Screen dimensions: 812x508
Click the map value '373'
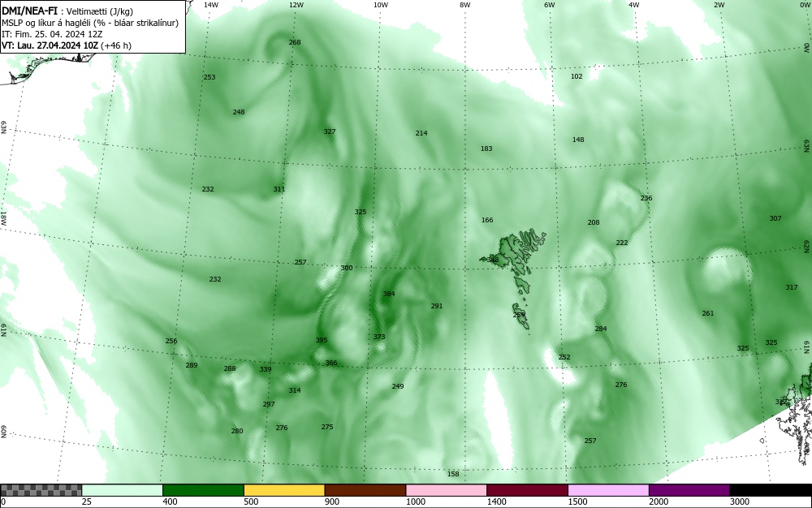[x=379, y=337]
